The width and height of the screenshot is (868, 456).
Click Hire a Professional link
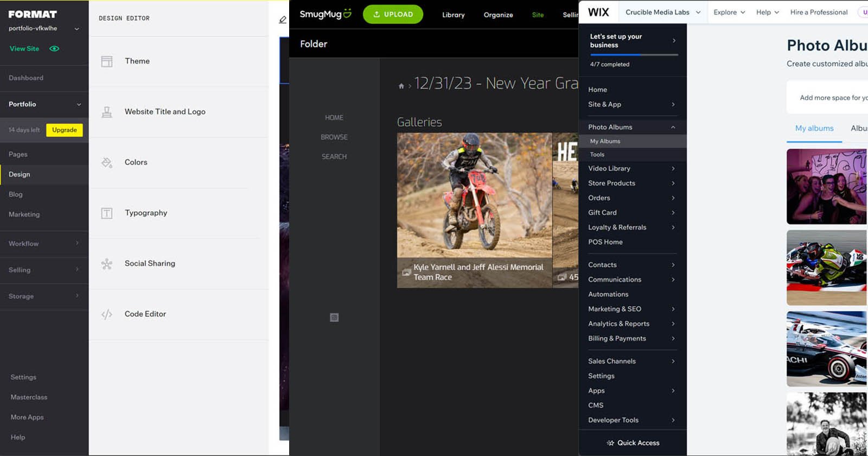pyautogui.click(x=819, y=12)
